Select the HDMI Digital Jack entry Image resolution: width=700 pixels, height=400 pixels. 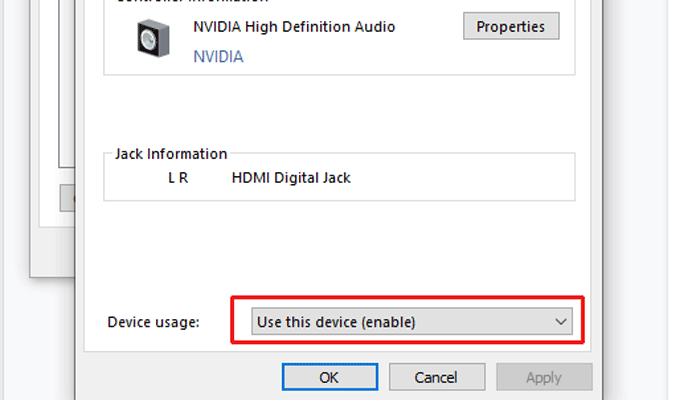[x=291, y=178]
